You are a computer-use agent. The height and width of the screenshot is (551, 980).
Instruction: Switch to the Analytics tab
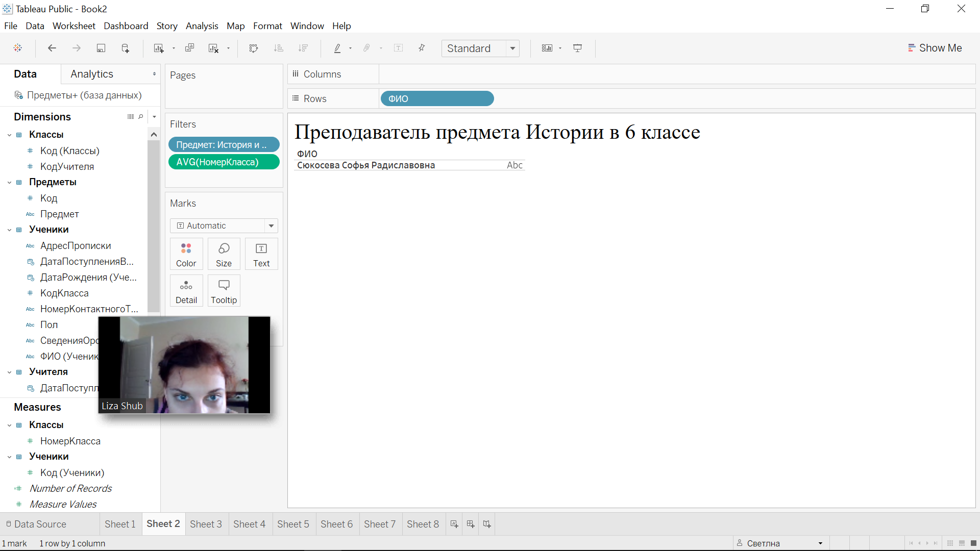pyautogui.click(x=92, y=74)
